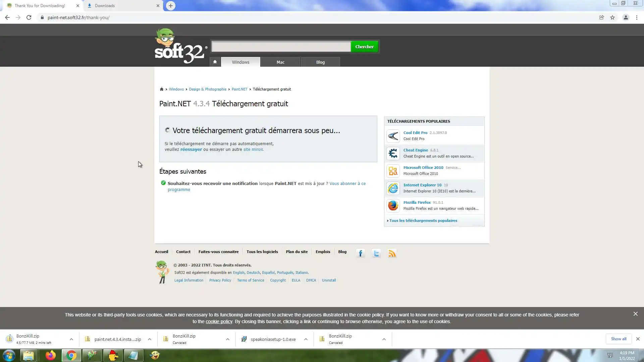Click the breadcrumb home icon

(x=162, y=89)
